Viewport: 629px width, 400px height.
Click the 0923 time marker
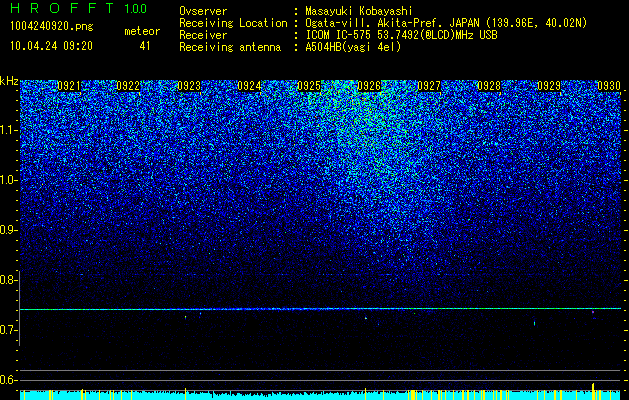pyautogui.click(x=189, y=86)
